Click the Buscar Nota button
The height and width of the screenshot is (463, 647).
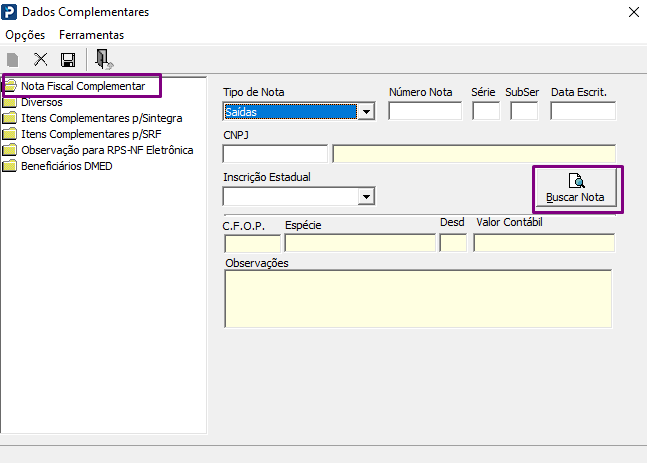pos(576,189)
